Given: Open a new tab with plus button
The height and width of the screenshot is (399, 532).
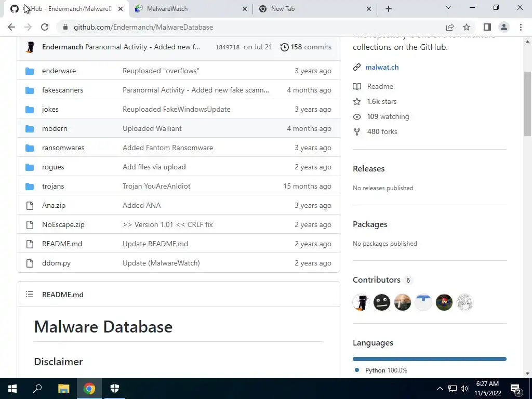Looking at the screenshot, I should click(x=389, y=9).
